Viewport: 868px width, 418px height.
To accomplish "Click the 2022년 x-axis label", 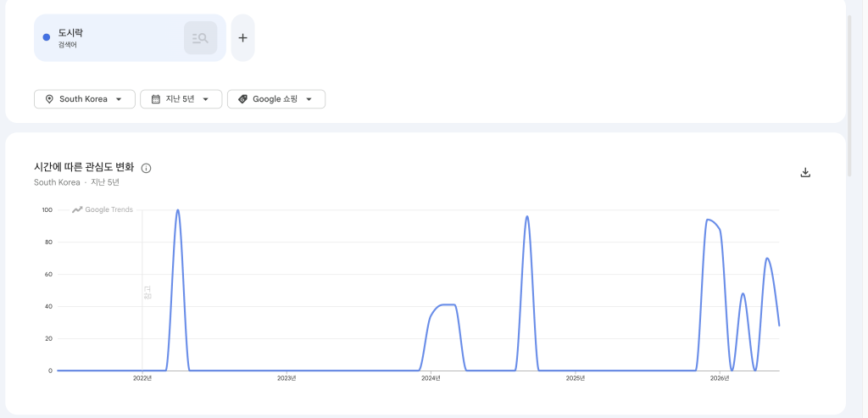I will point(142,378).
